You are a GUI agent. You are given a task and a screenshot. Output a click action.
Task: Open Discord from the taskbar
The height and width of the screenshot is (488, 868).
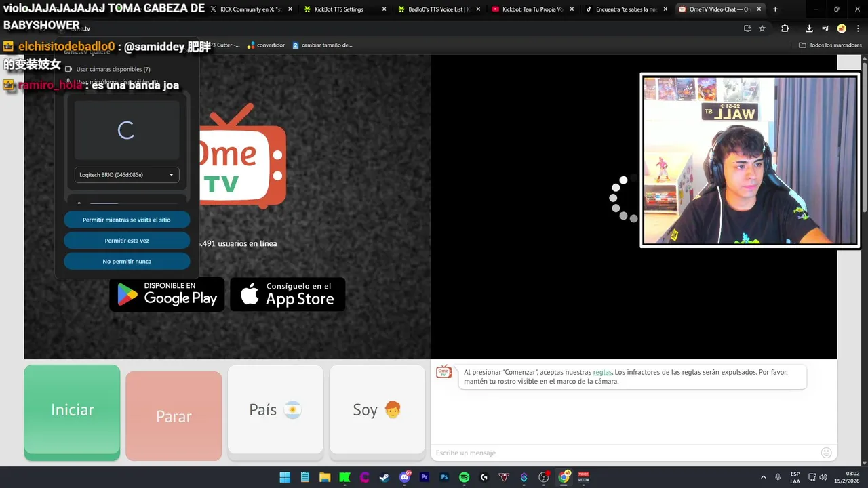pos(405,477)
